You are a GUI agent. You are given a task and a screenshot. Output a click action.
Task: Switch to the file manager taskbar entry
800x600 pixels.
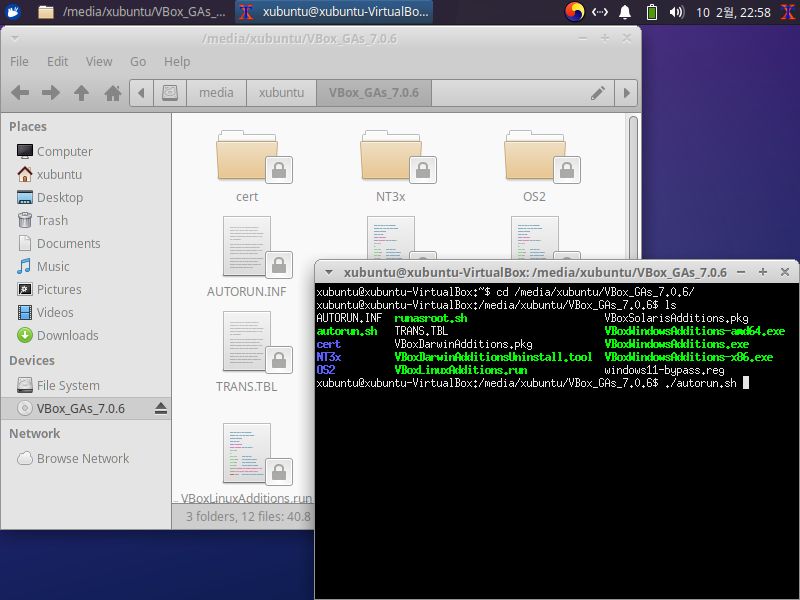[x=132, y=12]
